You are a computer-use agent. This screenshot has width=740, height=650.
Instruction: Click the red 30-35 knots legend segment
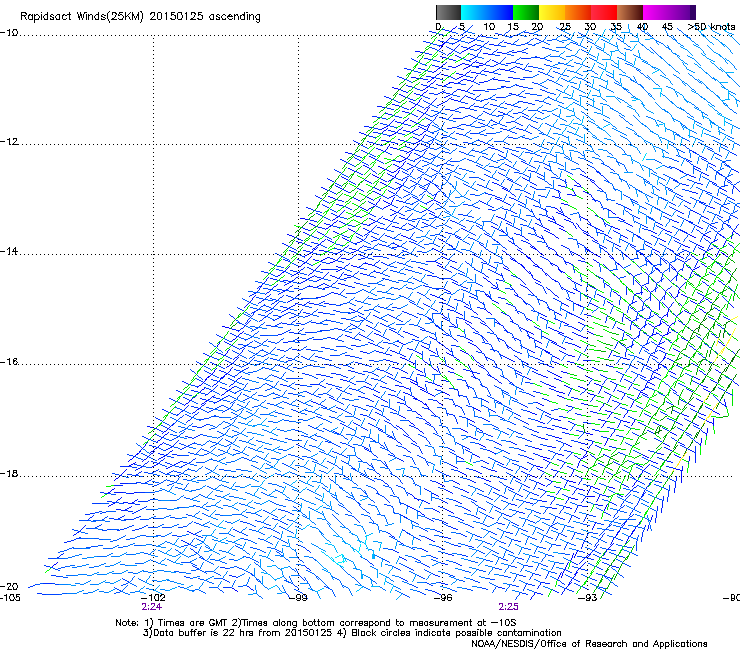coord(604,12)
